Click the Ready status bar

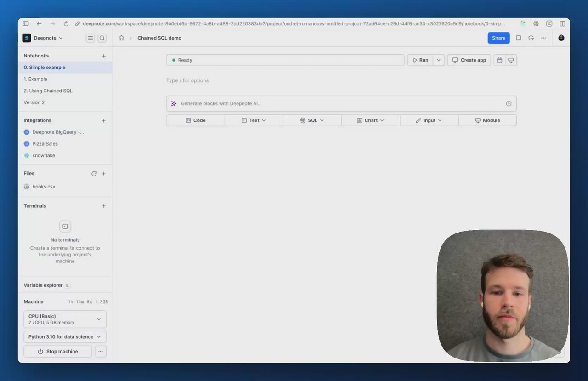pyautogui.click(x=285, y=60)
